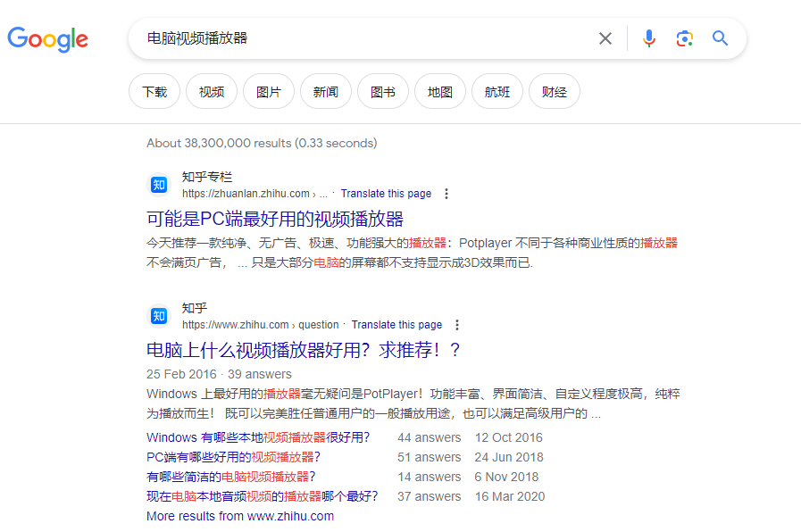Filter results by 视频
Image resolution: width=801 pixels, height=532 pixels.
212,91
